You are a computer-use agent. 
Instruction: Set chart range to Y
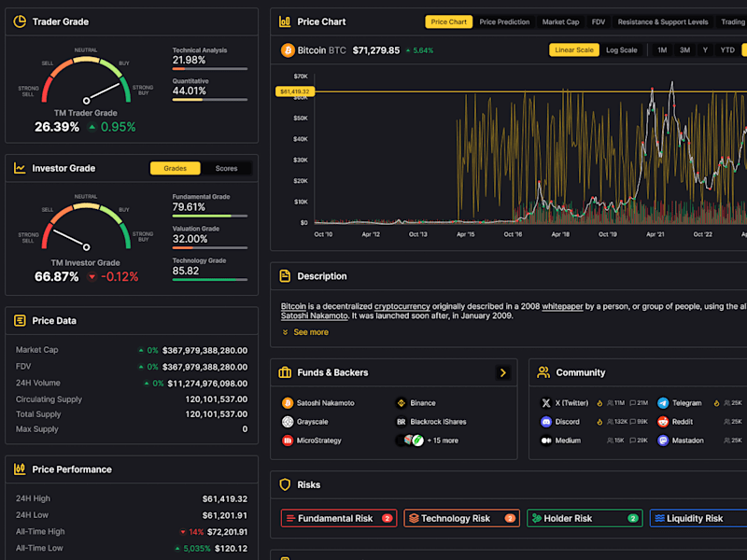tap(705, 50)
